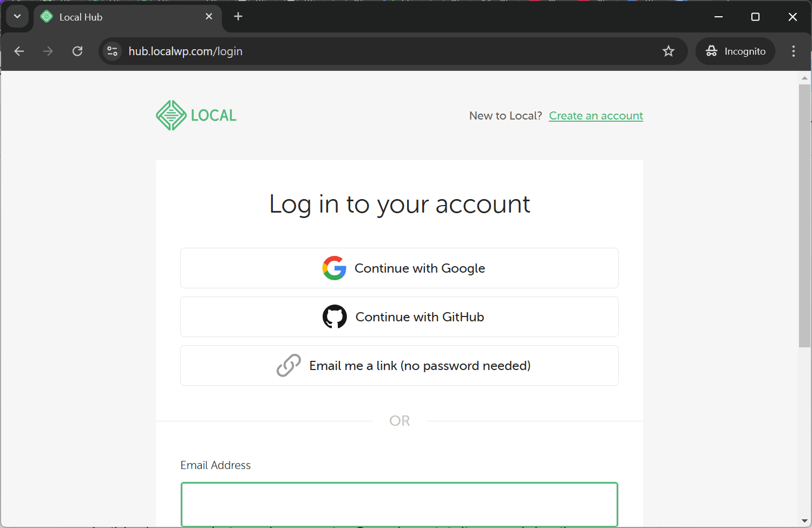Close the Local Hub tab
The width and height of the screenshot is (812, 528).
point(209,17)
